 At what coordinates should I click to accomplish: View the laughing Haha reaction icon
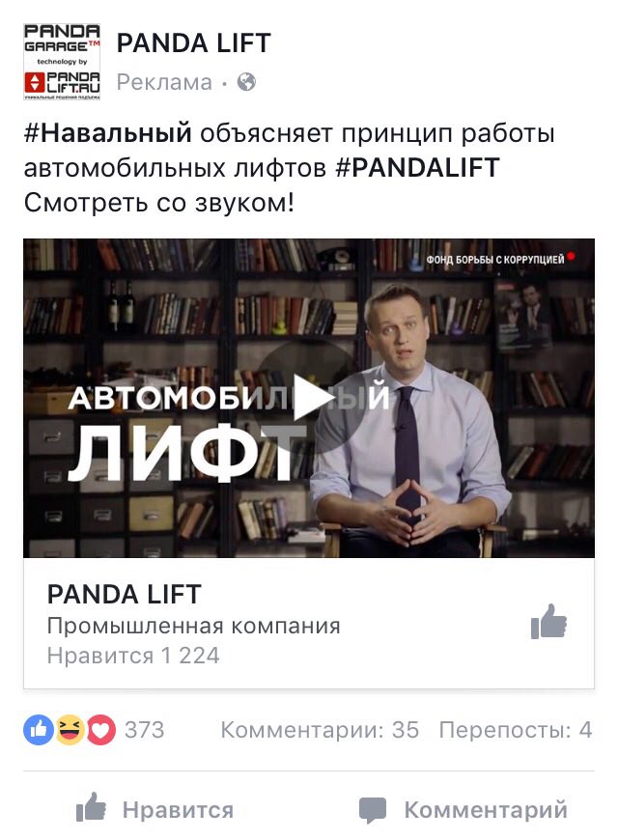pos(70,730)
